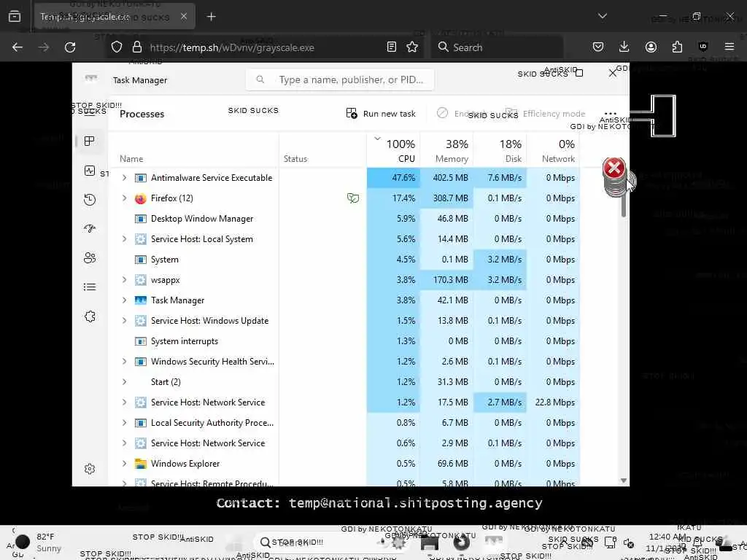Screen dimensions: 747x560
Task: Open Details page list icon
Action: (89, 287)
